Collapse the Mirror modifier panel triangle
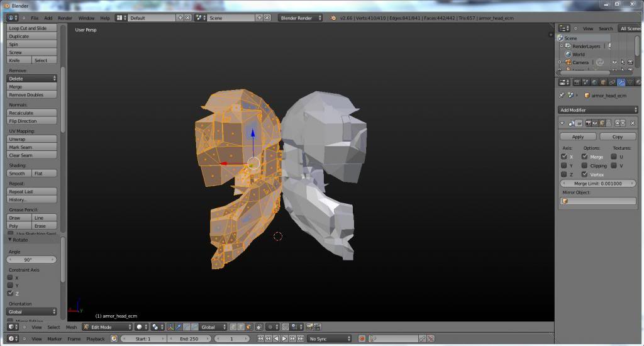The image size is (644, 346). pos(563,123)
